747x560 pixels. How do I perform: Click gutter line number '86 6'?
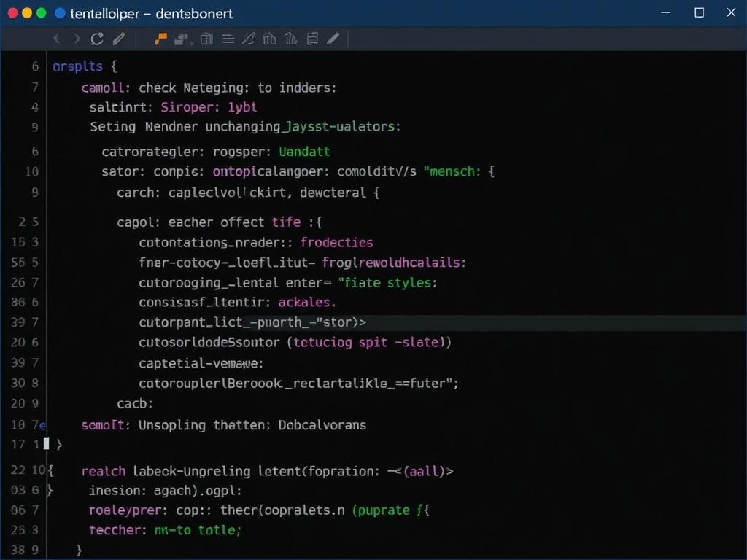coord(25,303)
